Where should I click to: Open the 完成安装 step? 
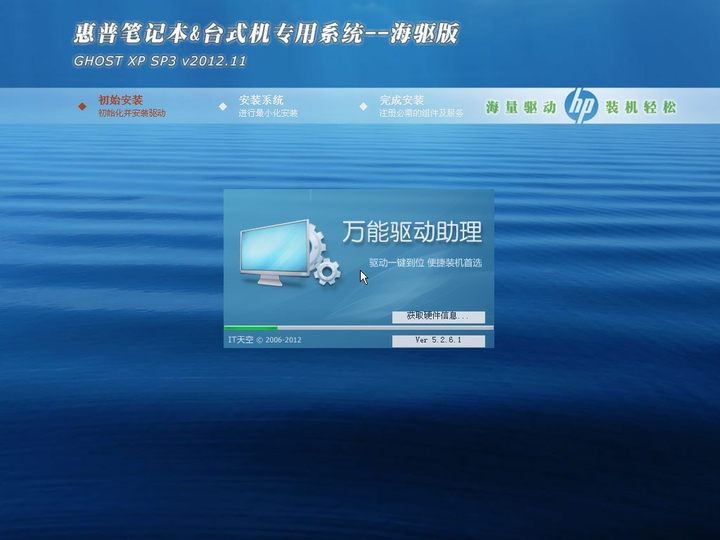click(x=401, y=100)
